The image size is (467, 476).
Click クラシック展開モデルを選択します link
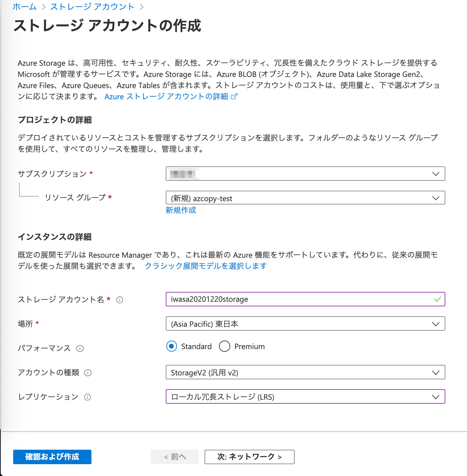pos(206,266)
